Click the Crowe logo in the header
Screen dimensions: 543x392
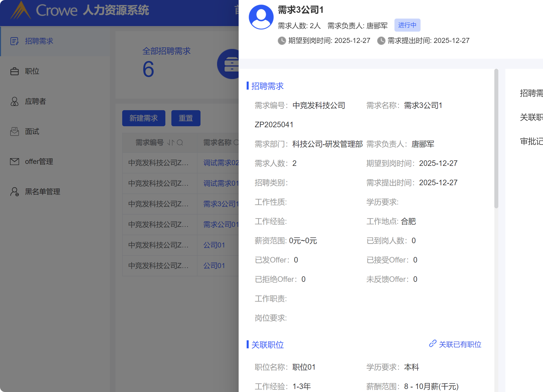pyautogui.click(x=21, y=11)
